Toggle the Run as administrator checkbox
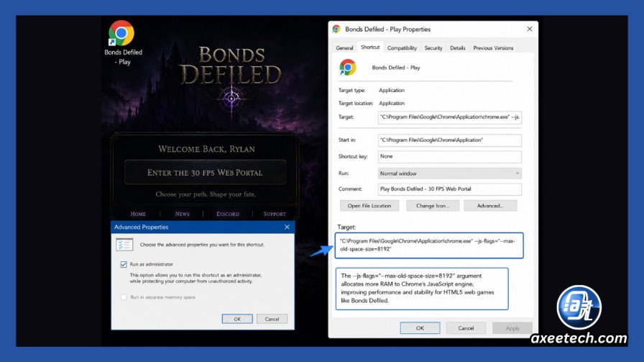644x362 pixels. [124, 264]
